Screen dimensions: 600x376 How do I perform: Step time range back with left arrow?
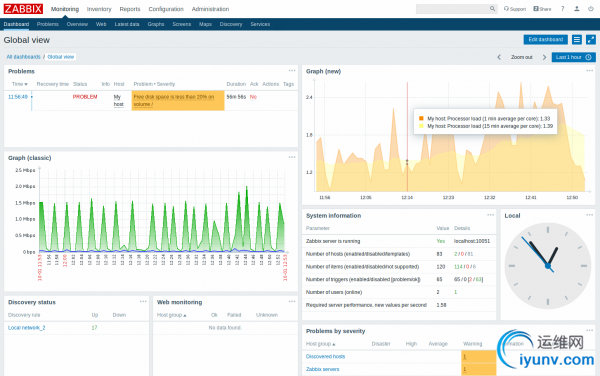coord(499,57)
